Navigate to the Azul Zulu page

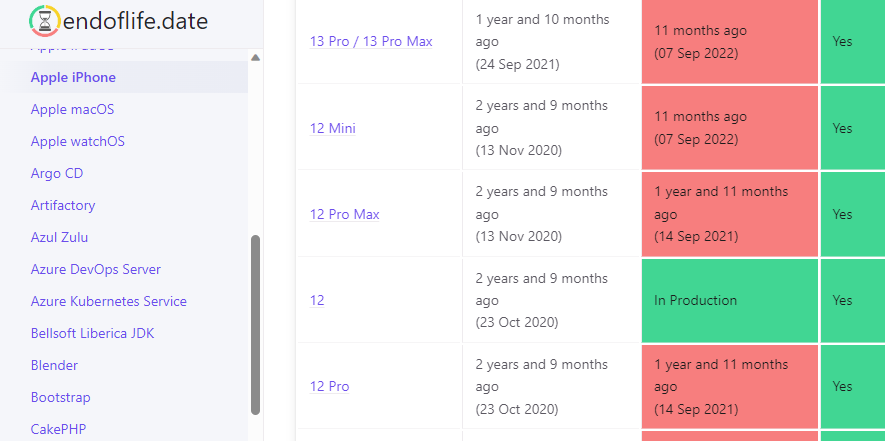tap(60, 237)
